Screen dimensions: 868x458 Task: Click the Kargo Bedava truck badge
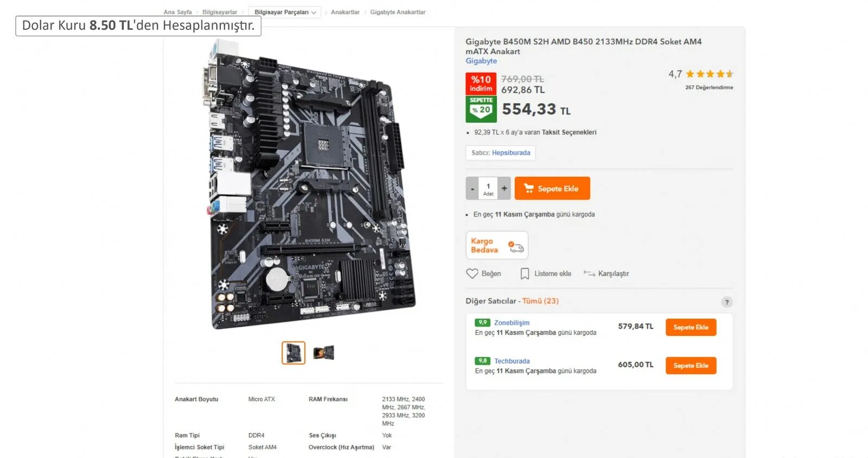tap(497, 245)
